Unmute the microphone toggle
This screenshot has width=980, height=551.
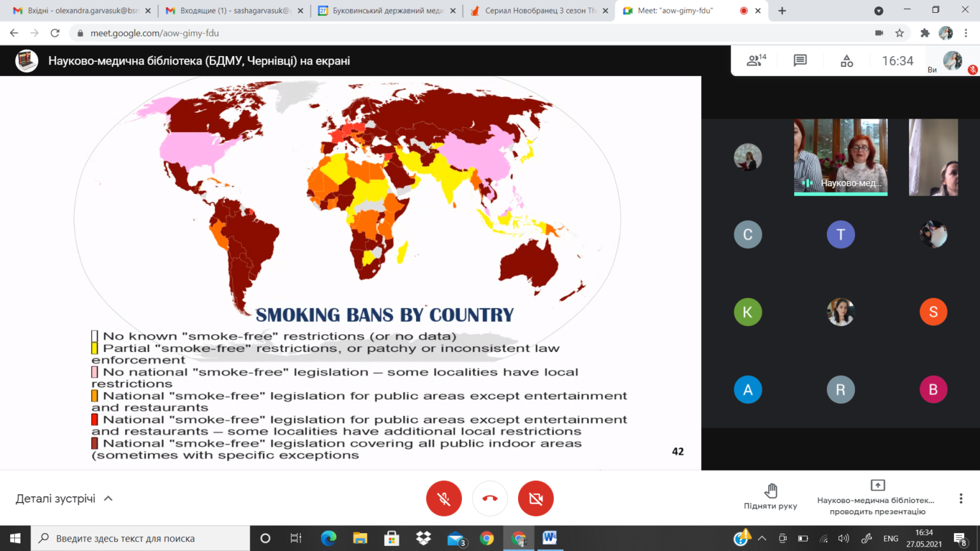(x=444, y=499)
